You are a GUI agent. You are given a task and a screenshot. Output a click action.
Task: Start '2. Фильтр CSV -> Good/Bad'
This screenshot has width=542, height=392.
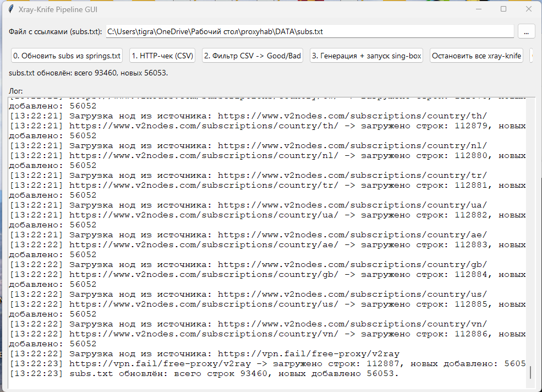coord(253,56)
